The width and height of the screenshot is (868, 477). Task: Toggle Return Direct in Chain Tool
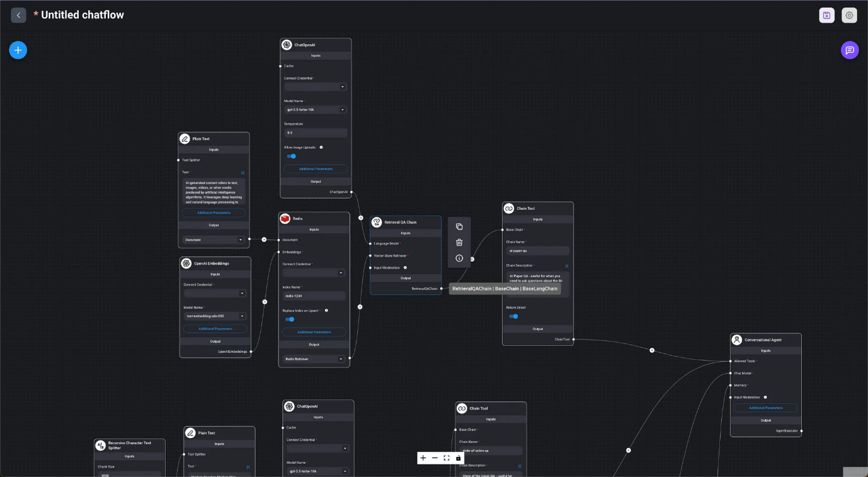click(x=513, y=316)
